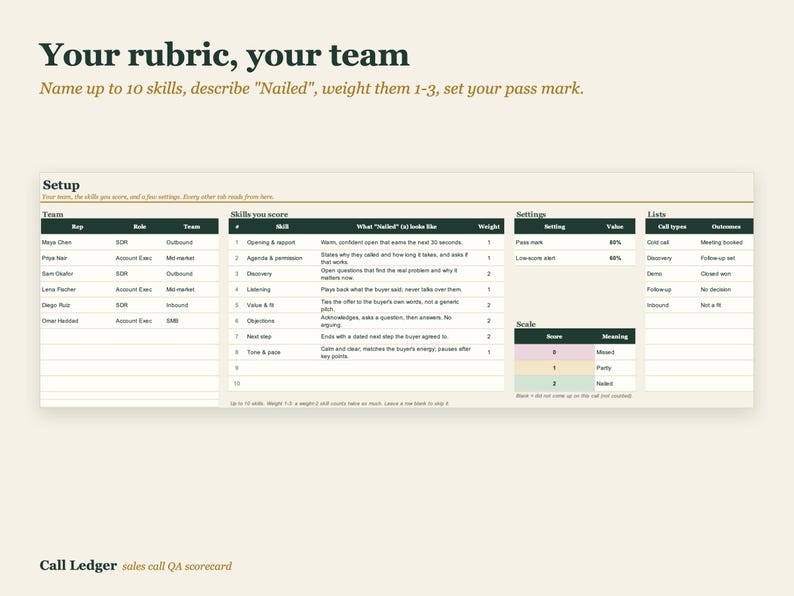This screenshot has width=794, height=596.
Task: Select the 'Nailed' meaning cell
Action: pos(615,383)
